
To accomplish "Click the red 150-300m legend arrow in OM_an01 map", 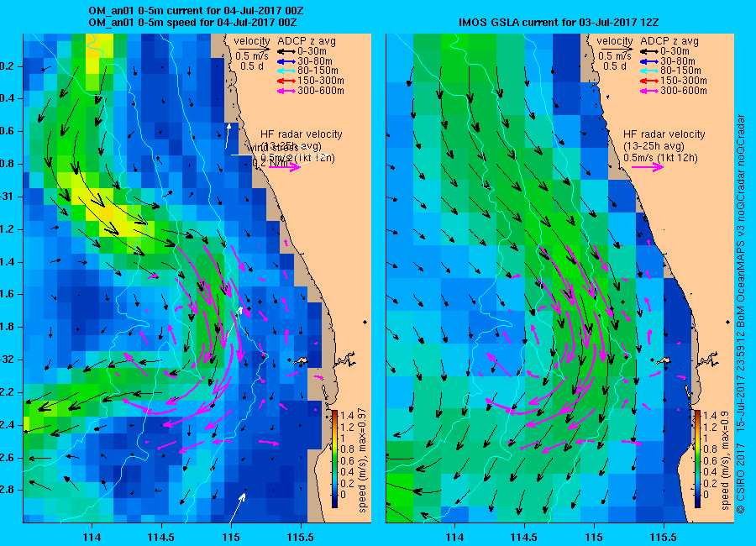I will point(286,81).
